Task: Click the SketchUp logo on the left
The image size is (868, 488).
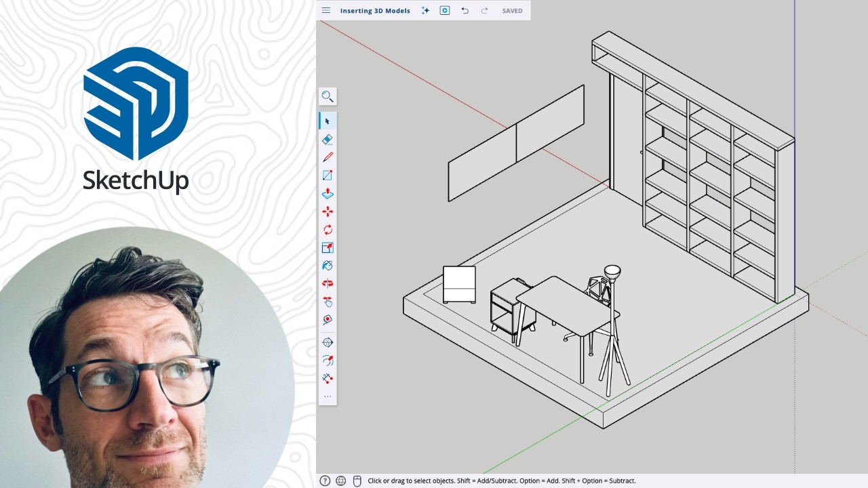Action: click(136, 119)
